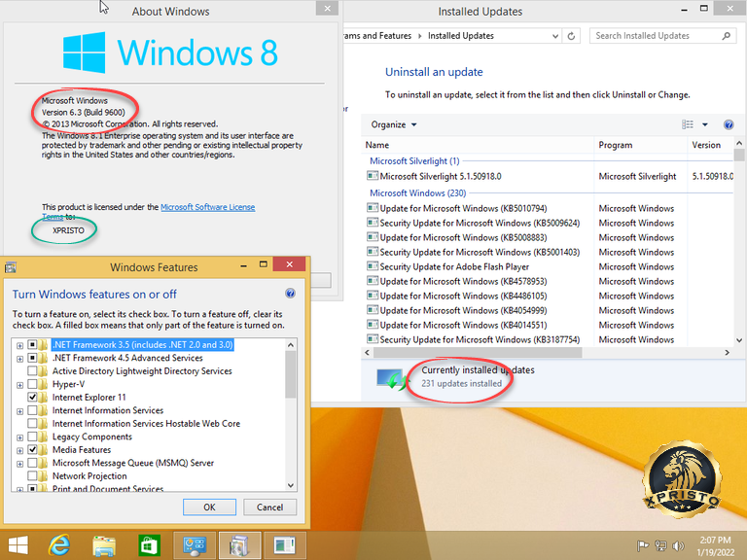Click the Windows Features title bar icon
The height and width of the screenshot is (560, 747).
click(x=11, y=267)
